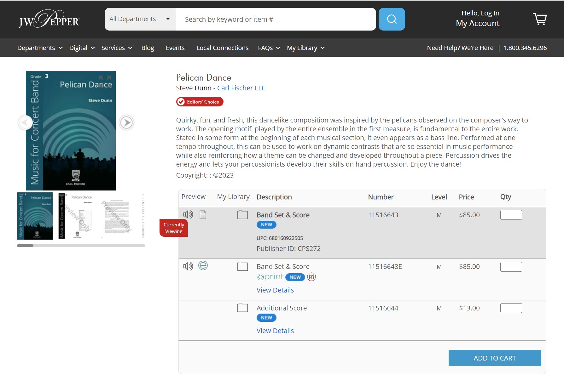The image size is (564, 392).
Task: Click the JW Pepper logo
Action: pos(49,19)
